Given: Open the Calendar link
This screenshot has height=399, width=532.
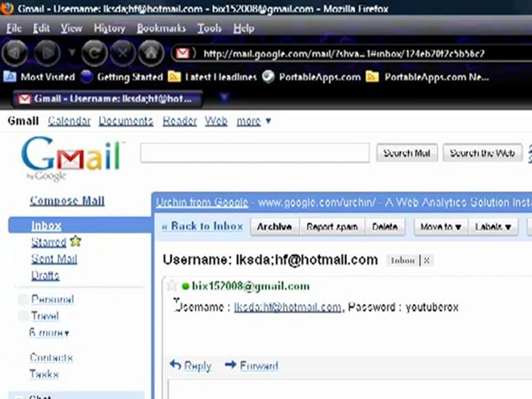Looking at the screenshot, I should [69, 121].
